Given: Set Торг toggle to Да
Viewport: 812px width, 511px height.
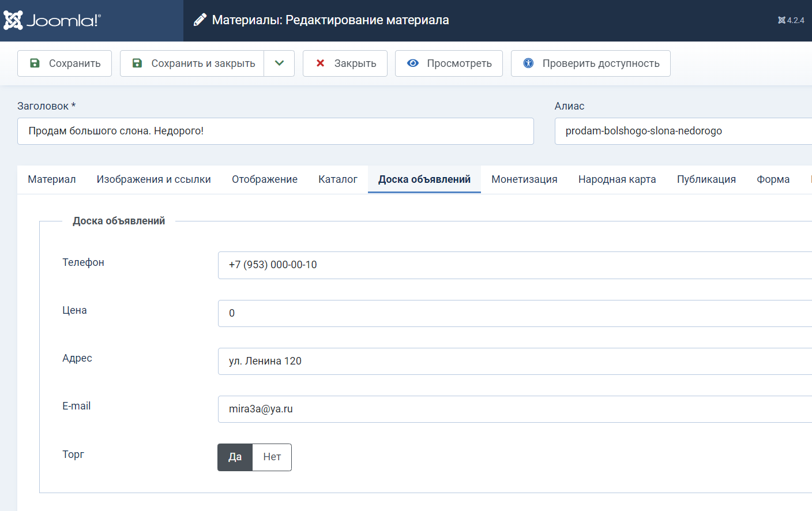Looking at the screenshot, I should (x=235, y=457).
